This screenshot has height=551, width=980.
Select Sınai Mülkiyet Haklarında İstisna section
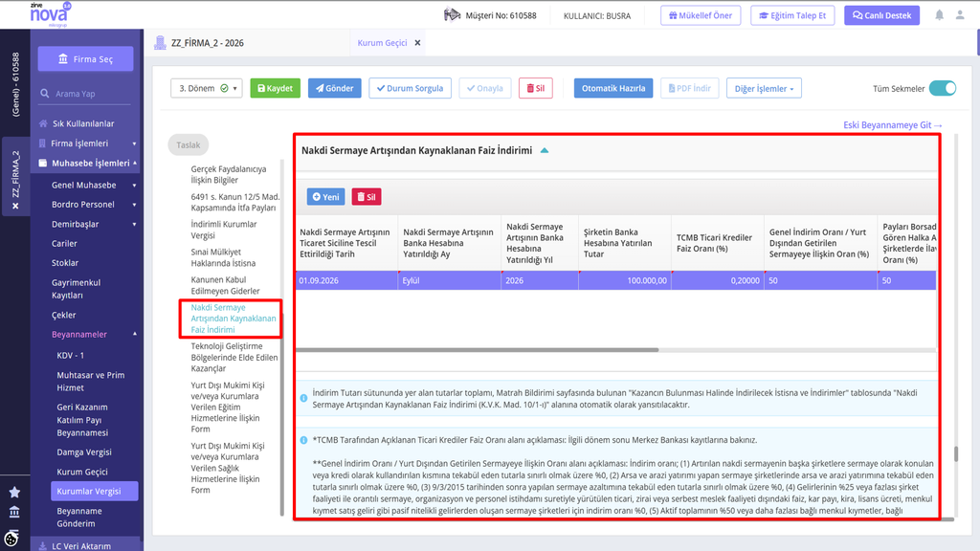pyautogui.click(x=222, y=257)
